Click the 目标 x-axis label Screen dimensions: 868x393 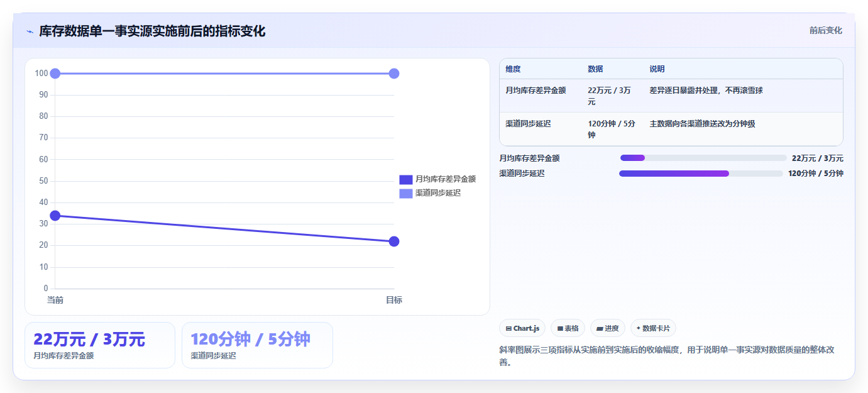394,300
